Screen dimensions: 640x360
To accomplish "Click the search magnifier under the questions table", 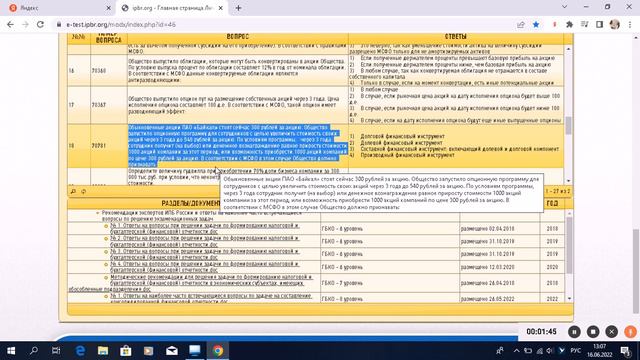I will (73, 191).
